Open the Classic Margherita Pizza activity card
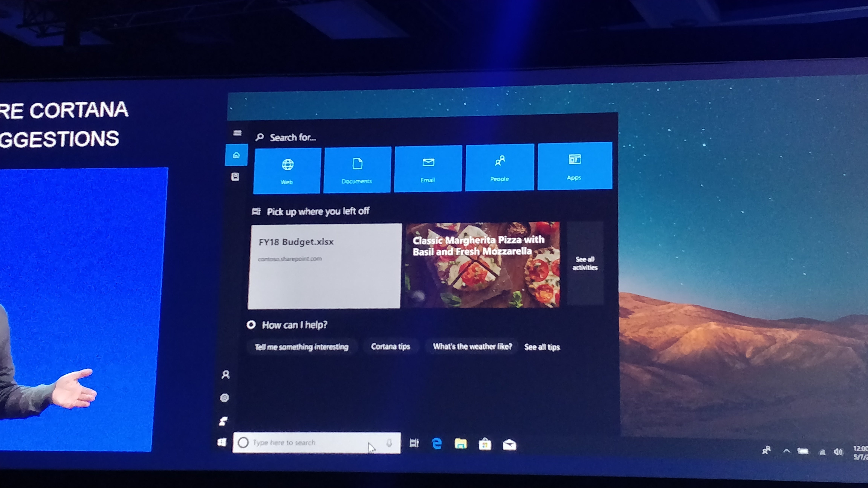This screenshot has height=488, width=868. point(483,265)
